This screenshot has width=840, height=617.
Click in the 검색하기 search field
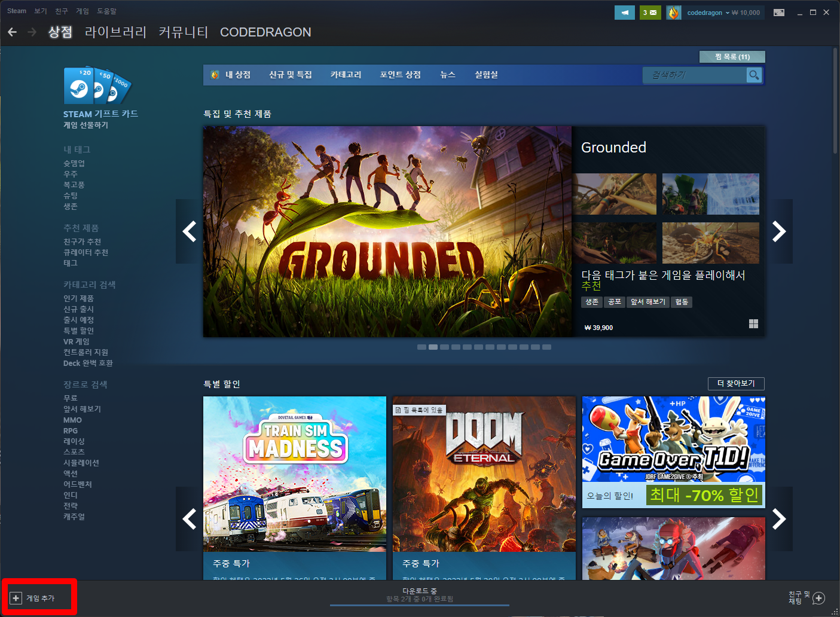[x=695, y=75]
